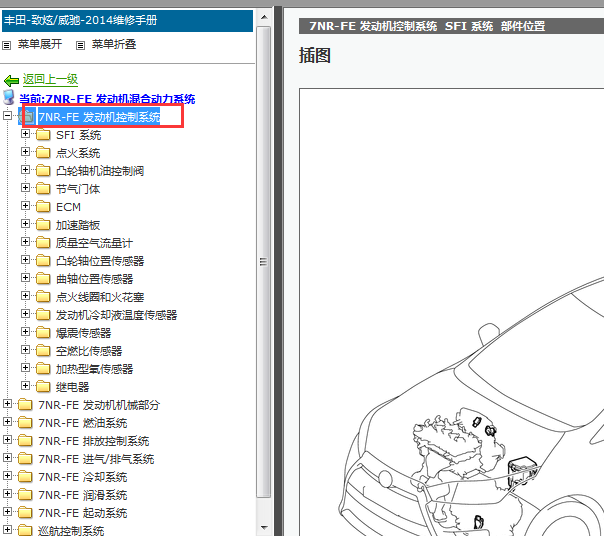Viewport: 604px width, 536px height.
Task: Expand the SFI 系统 node
Action: (x=25, y=134)
